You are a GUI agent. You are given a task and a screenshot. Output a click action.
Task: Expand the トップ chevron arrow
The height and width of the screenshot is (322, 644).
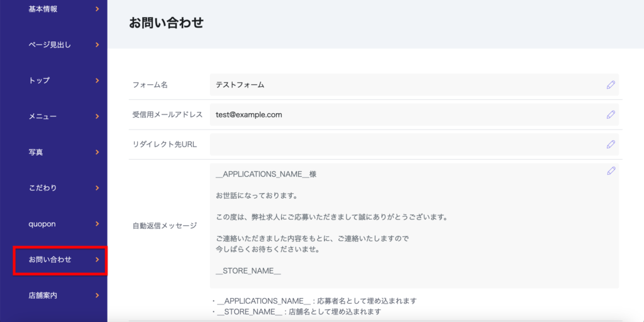97,80
